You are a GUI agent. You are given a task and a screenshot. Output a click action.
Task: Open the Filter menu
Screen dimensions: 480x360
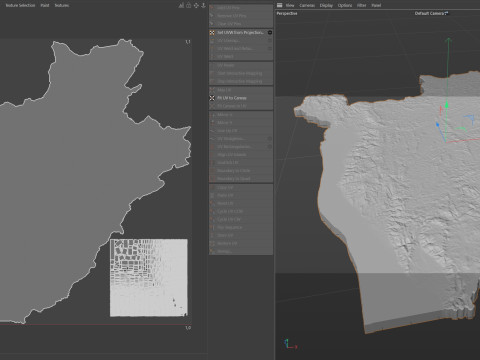pyautogui.click(x=361, y=5)
